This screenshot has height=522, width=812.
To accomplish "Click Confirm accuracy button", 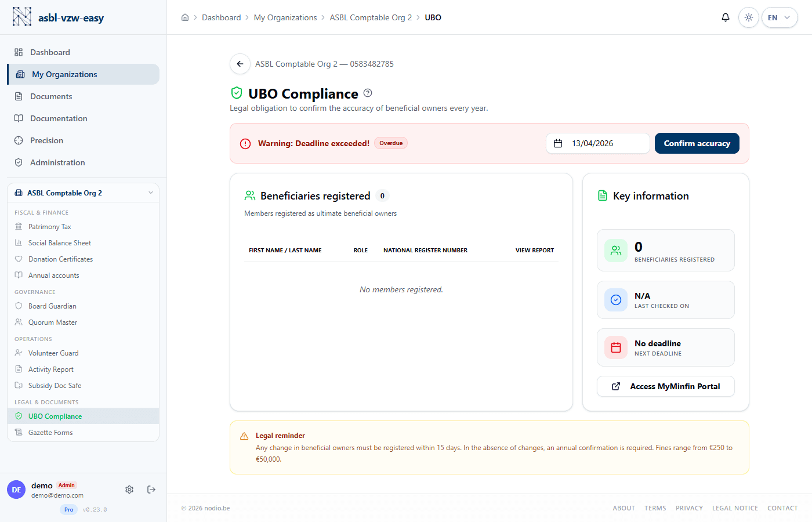I will pyautogui.click(x=697, y=143).
